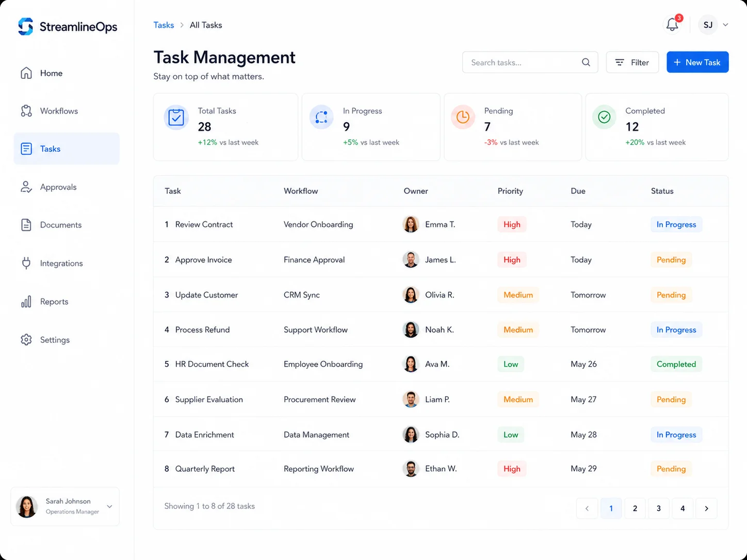
Task: Go to previous page arrow
Action: pos(587,508)
